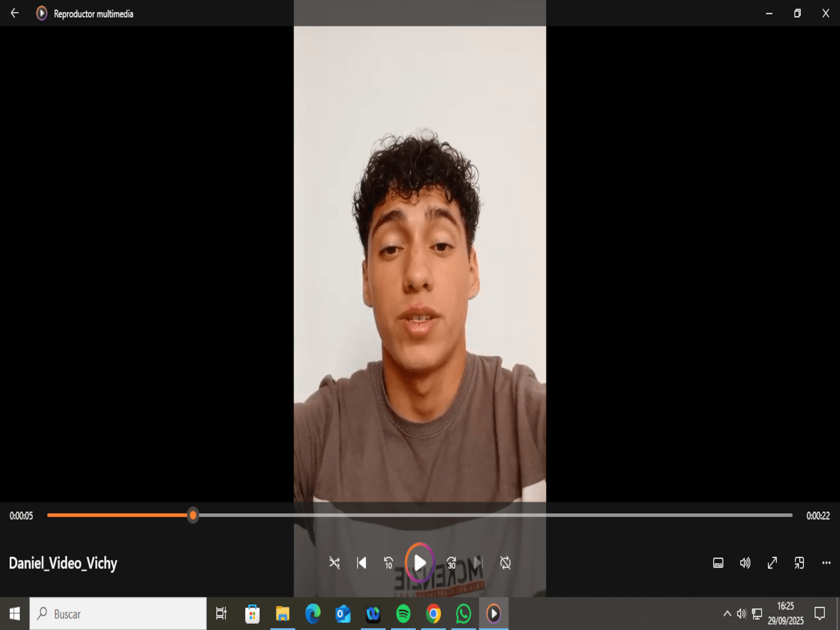840x630 pixels.
Task: Open File Explorer from the taskbar
Action: 283,614
